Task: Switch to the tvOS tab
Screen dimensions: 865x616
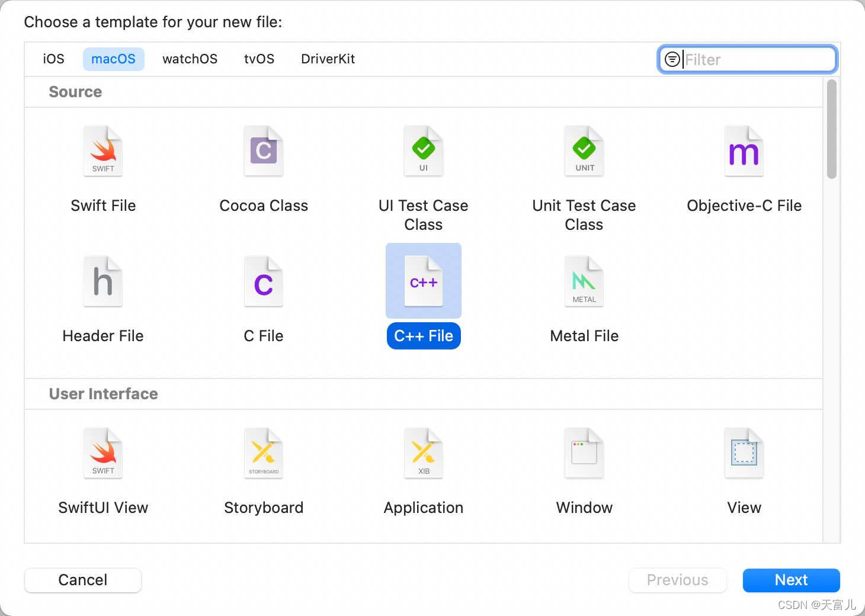Action: point(259,59)
